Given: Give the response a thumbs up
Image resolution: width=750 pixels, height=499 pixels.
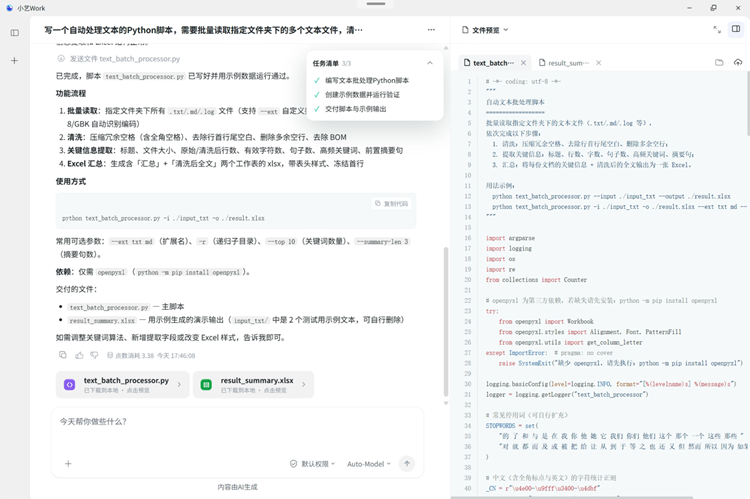Looking at the screenshot, I should coord(79,355).
